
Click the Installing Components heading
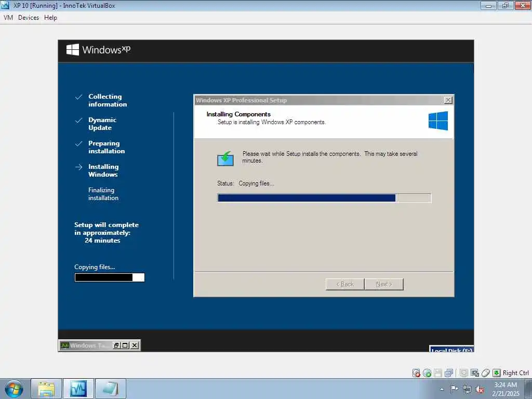(x=238, y=114)
